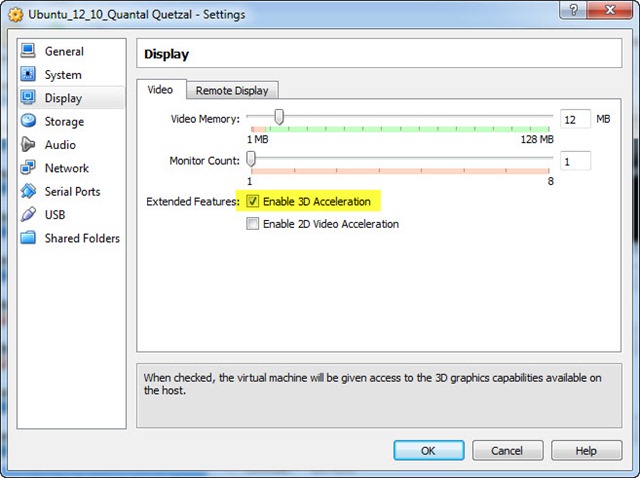Click the Storage disk icon
The height and width of the screenshot is (478, 640).
28,121
